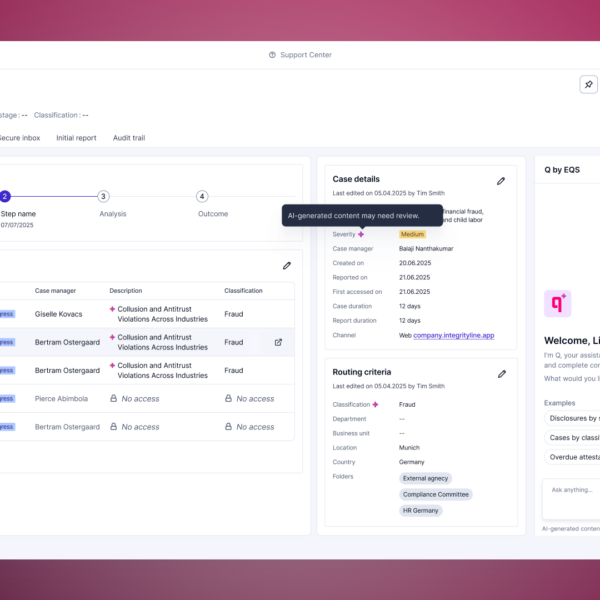
Task: Click the pin icon button
Action: 588,84
